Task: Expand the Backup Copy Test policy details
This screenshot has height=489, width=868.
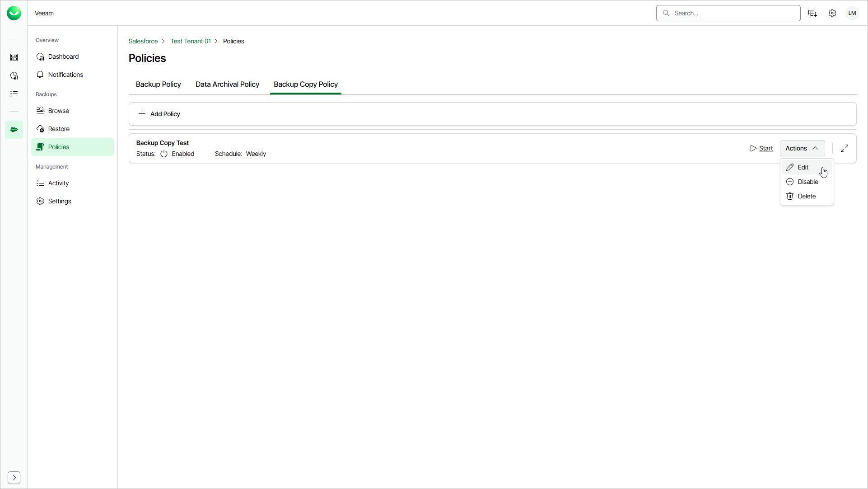Action: pos(845,148)
